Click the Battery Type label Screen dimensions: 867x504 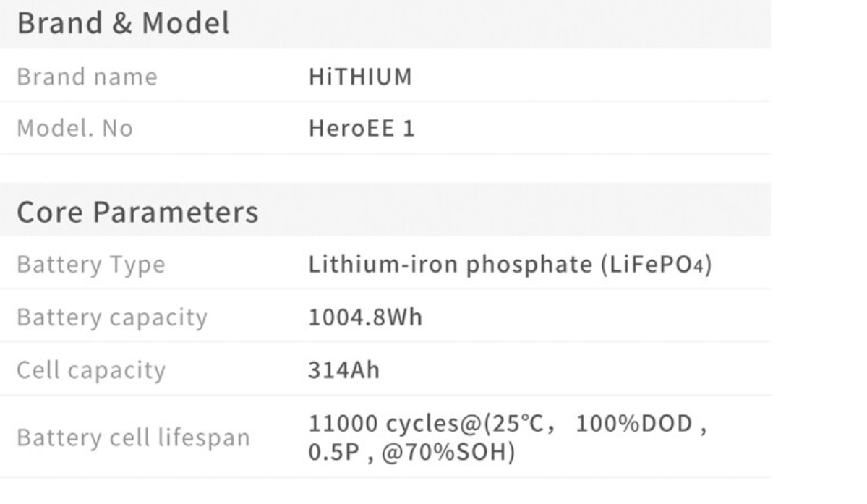[x=90, y=265]
